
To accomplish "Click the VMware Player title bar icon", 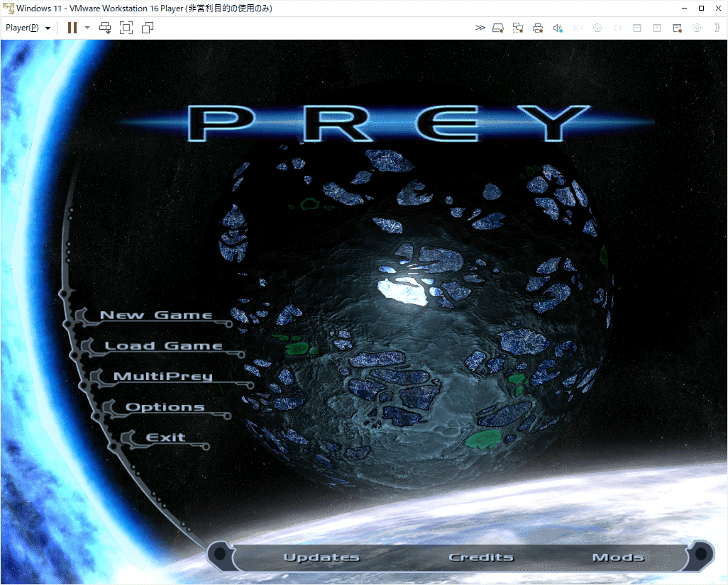I will point(9,9).
